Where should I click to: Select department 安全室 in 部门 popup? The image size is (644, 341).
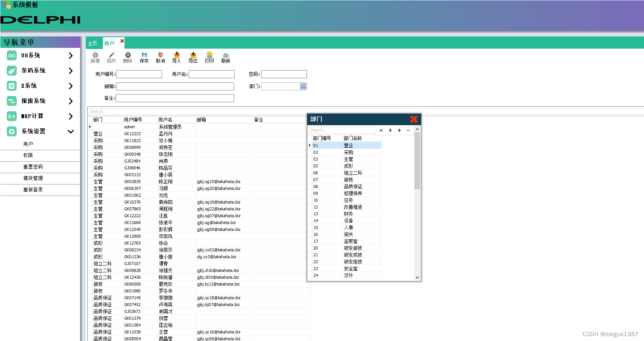[346, 268]
